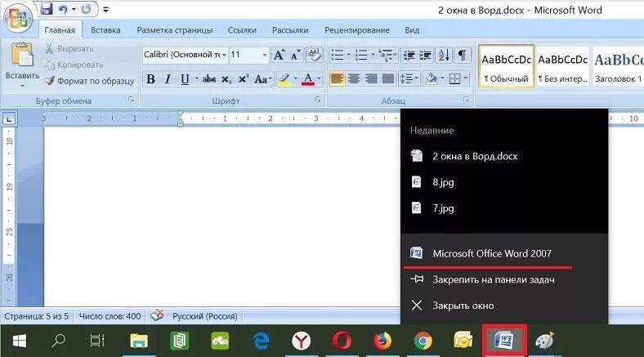Justify the paragraph text
644x357 pixels.
point(388,78)
